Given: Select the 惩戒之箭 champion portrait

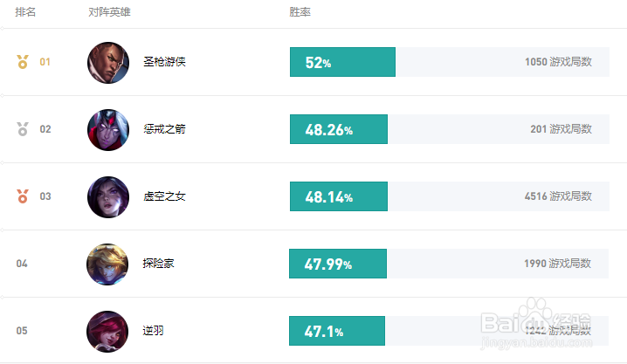Looking at the screenshot, I should coord(107,129).
